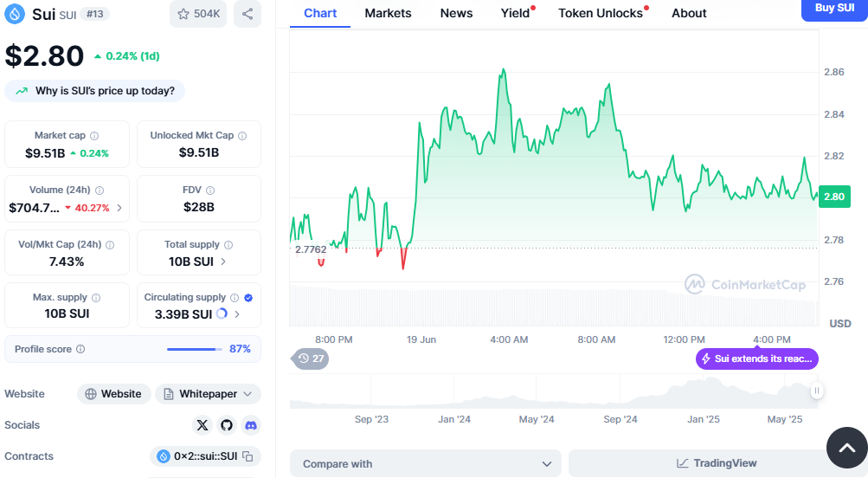Open the X (Twitter) social link
Screen dimensions: 868x478
203,425
